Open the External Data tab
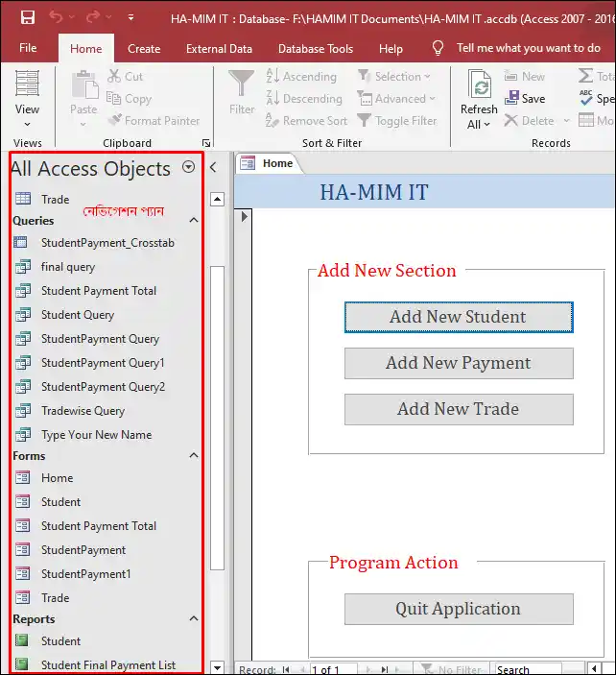 (219, 49)
